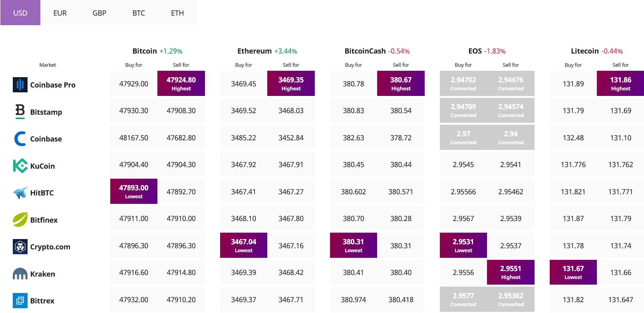Viewport: 644px width, 313px height.
Task: Click Coinbase Bitcoin buy price 48167.50
Action: [134, 138]
